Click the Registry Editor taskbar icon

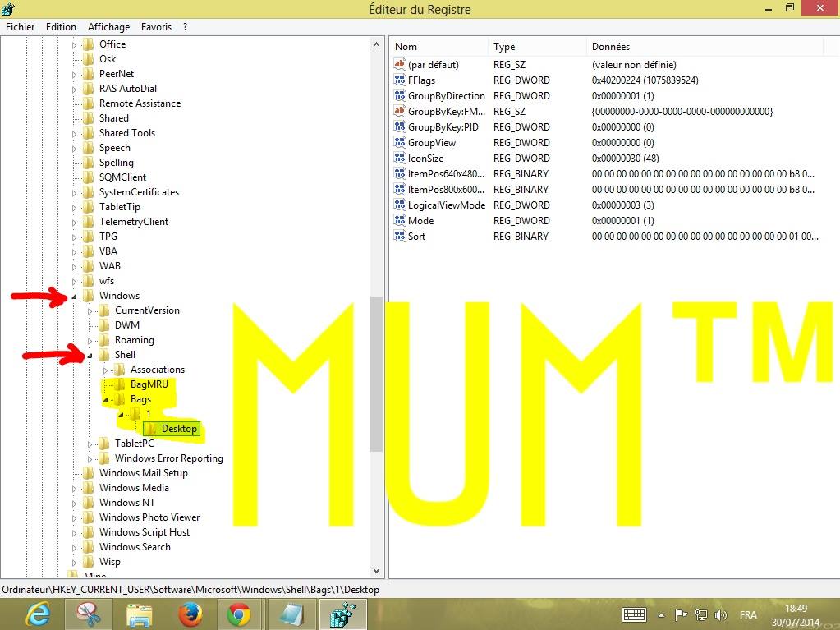[343, 614]
